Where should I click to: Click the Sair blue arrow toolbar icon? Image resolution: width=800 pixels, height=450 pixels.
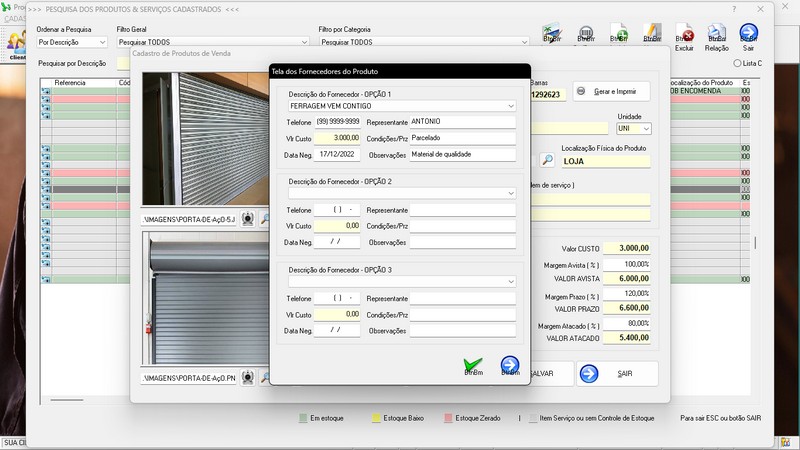(748, 34)
